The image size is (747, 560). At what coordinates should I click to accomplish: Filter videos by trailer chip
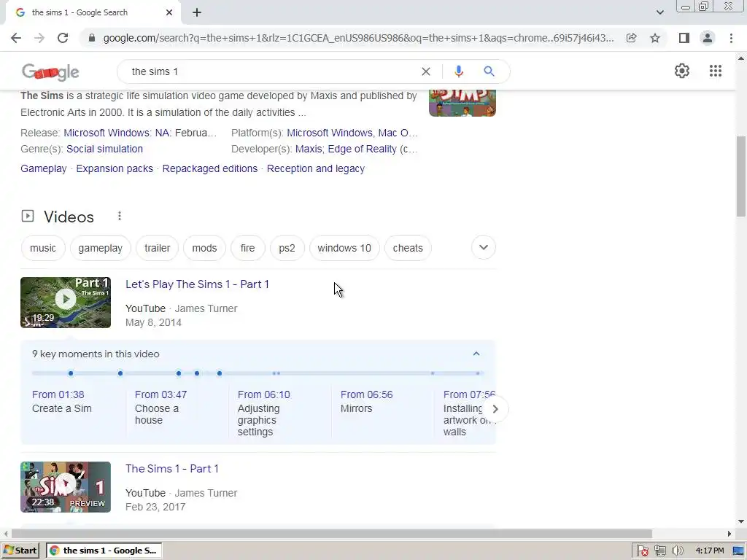(x=158, y=248)
